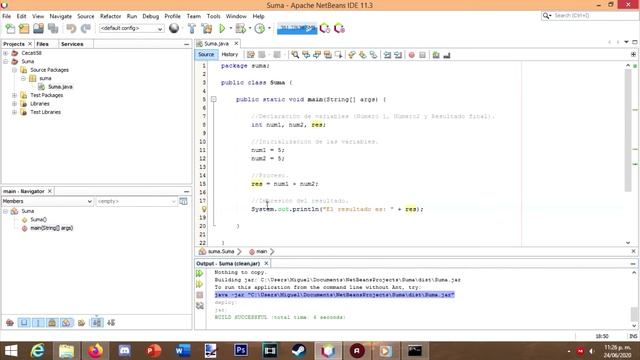Click the editor vertical scrollbar
Viewport: 640px width, 360px height.
coord(628,131)
